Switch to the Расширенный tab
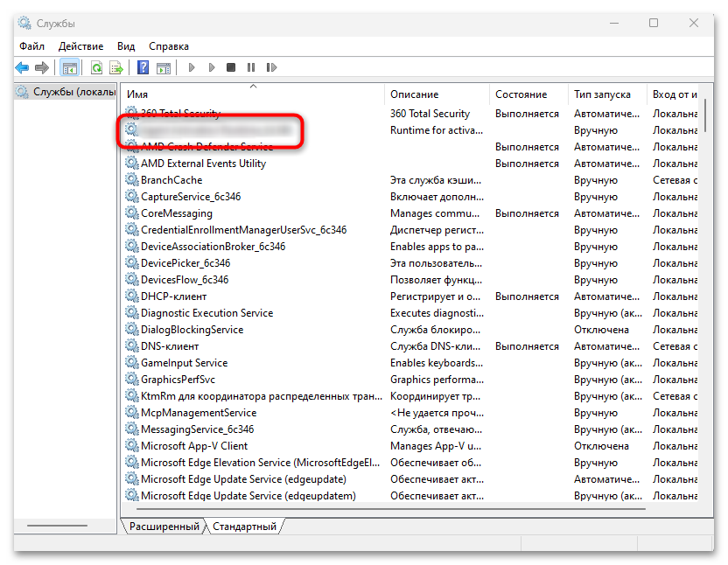This screenshot has height=565, width=728. pos(164,527)
